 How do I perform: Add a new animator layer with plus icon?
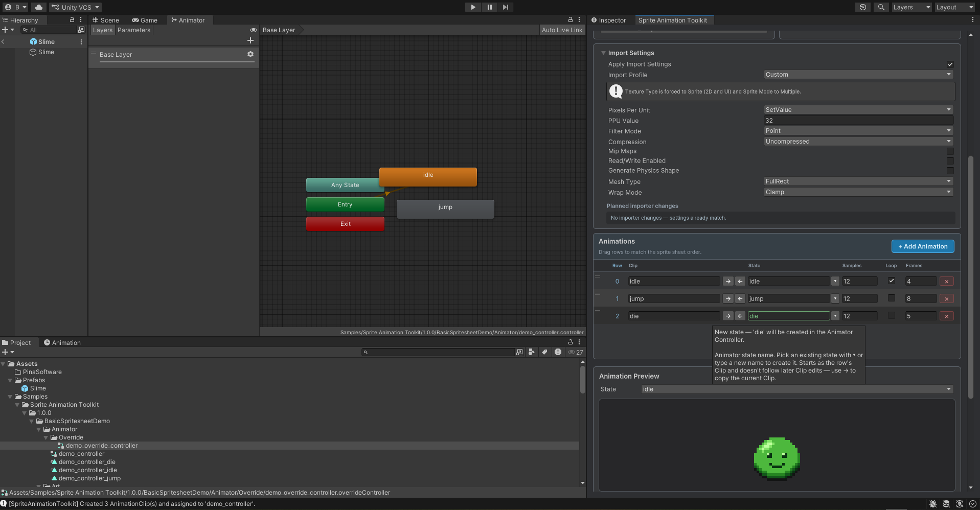click(x=250, y=40)
